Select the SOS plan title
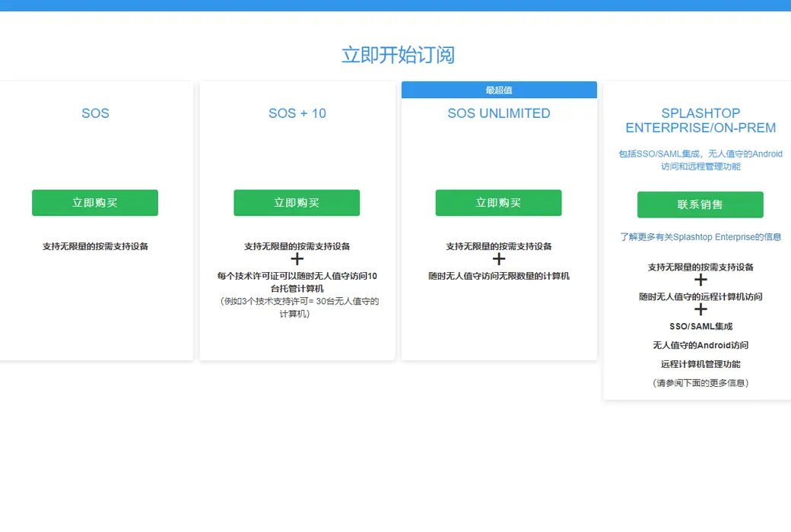The height and width of the screenshot is (532, 791). [95, 113]
